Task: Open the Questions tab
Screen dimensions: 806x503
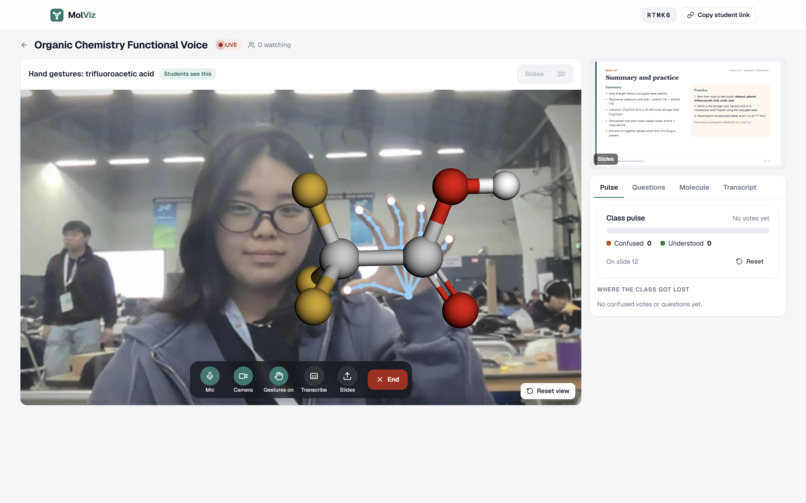Action: [648, 188]
